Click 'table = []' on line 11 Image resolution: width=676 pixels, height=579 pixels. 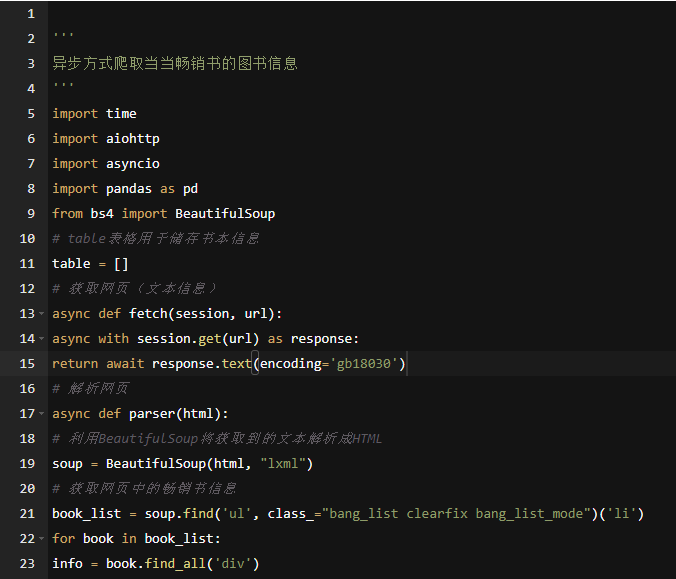(90, 264)
